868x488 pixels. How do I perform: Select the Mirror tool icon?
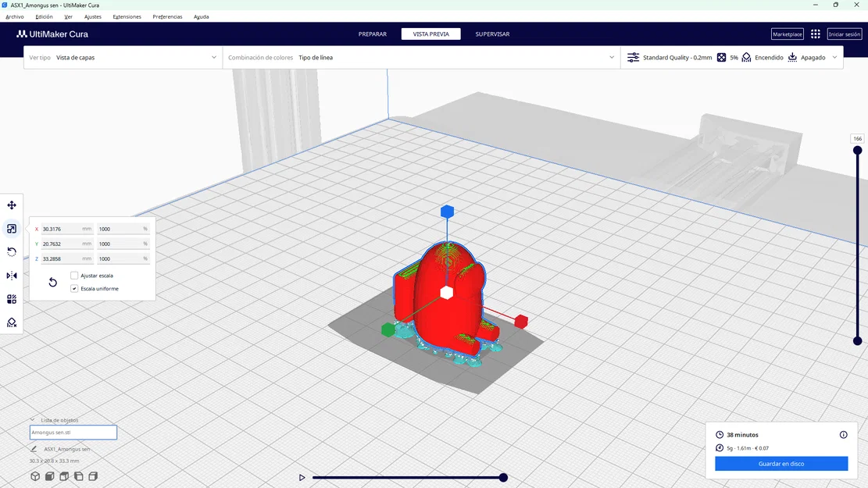12,276
